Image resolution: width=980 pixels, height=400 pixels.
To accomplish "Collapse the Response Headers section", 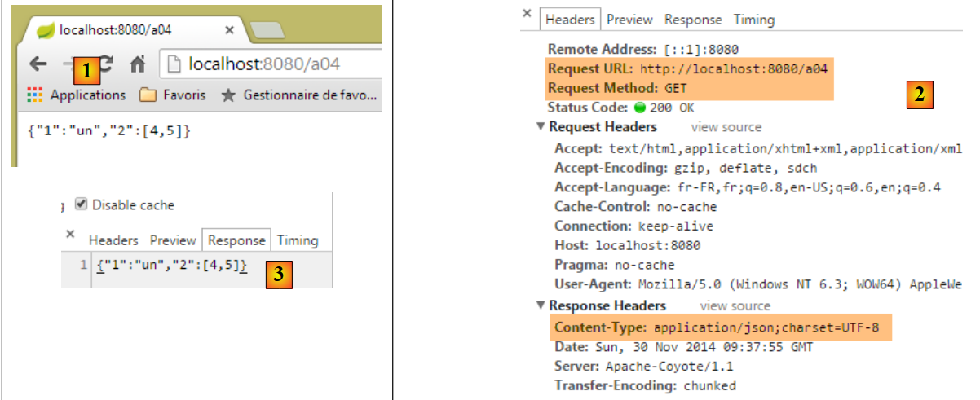I will tap(541, 306).
